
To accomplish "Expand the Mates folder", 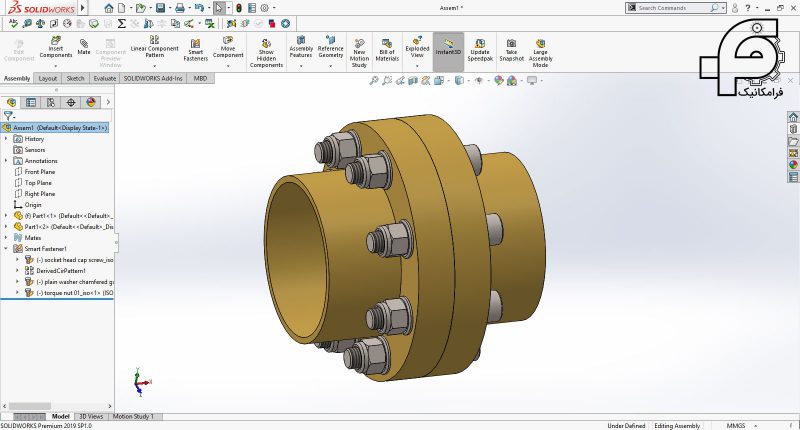I will point(6,237).
